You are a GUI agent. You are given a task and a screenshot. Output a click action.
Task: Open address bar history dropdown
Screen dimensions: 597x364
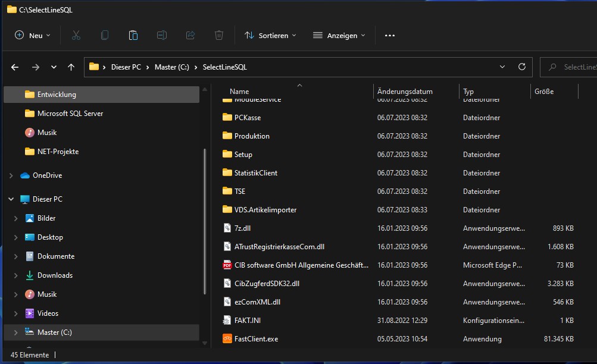pos(502,67)
